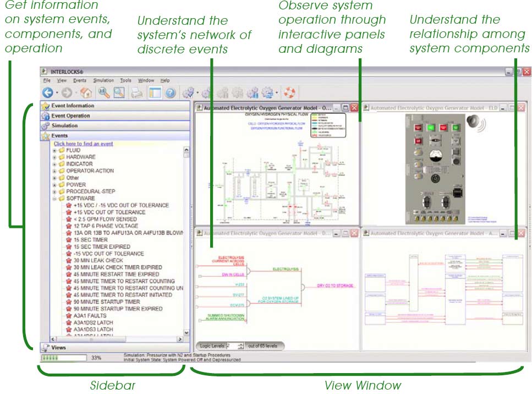Click the lifebuoy support toolbar icon

[x=289, y=92]
